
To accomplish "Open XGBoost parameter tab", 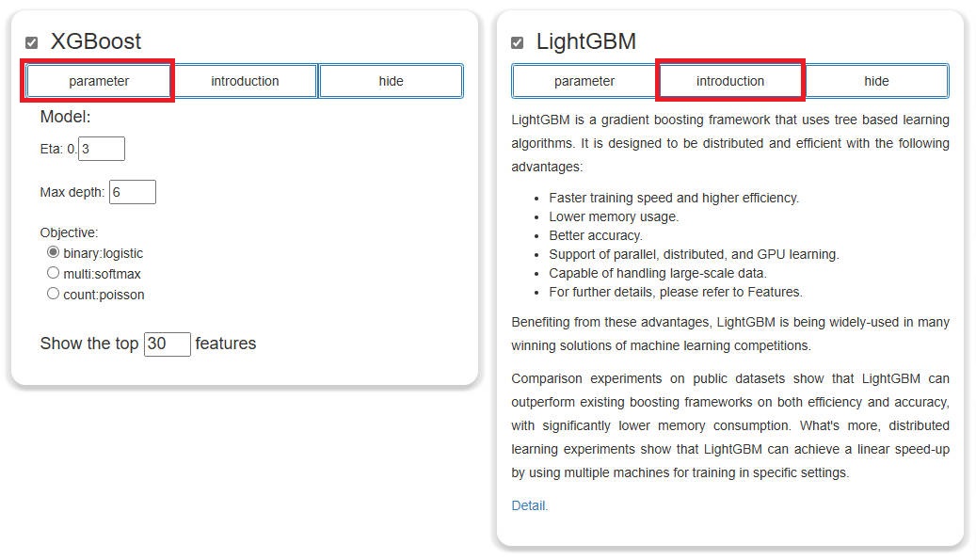I will [x=99, y=81].
